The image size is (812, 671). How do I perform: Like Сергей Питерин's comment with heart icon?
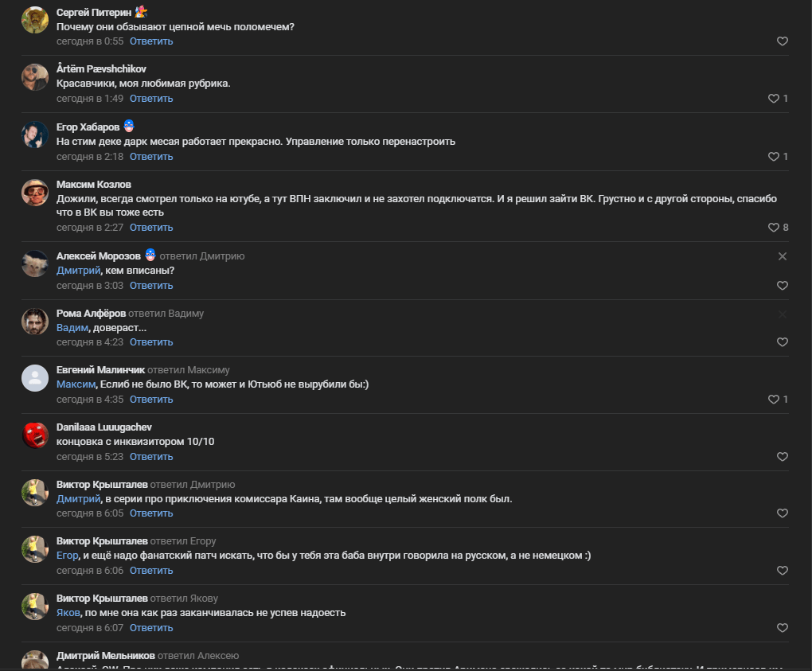click(x=782, y=41)
